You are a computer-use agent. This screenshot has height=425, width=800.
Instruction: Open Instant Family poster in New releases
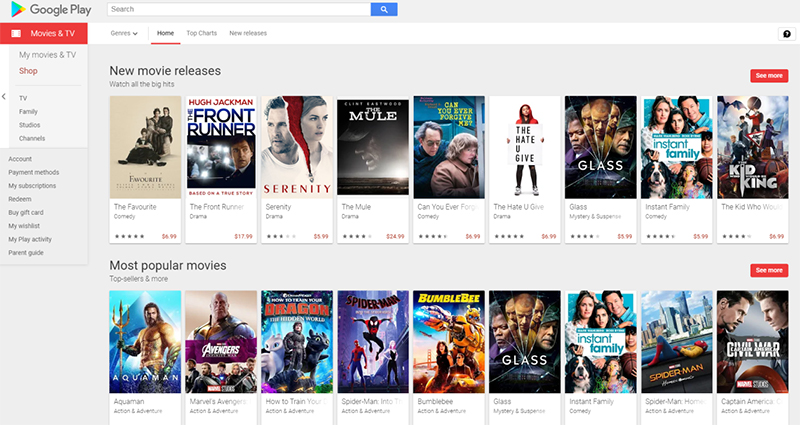[x=677, y=147]
